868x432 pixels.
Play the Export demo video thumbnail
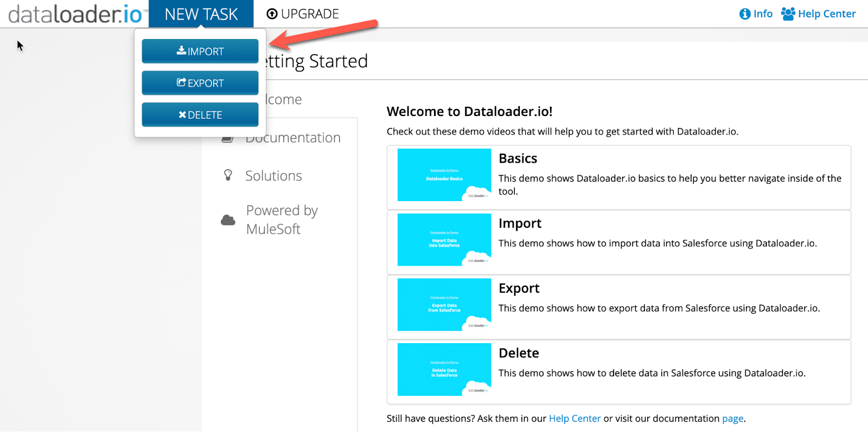444,305
